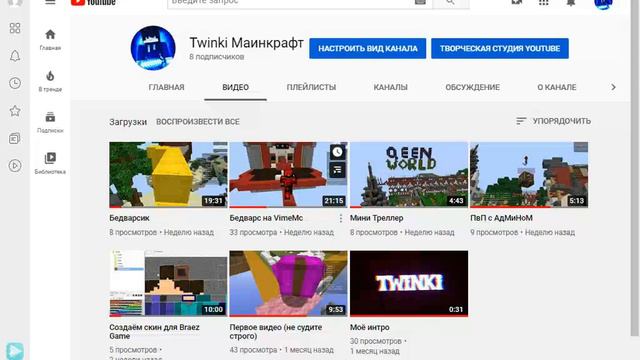Click the browser sidebar bell icon
This screenshot has height=360, width=640.
[x=15, y=56]
